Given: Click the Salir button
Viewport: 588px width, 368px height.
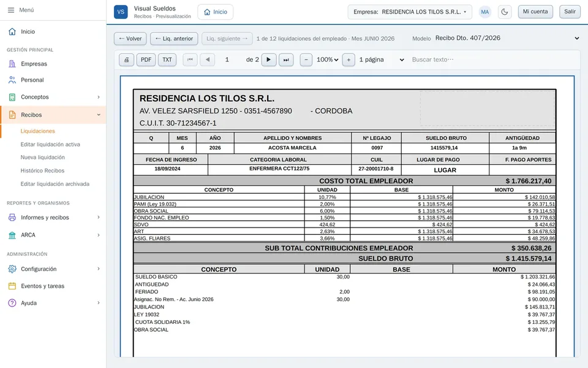Looking at the screenshot, I should (x=570, y=12).
